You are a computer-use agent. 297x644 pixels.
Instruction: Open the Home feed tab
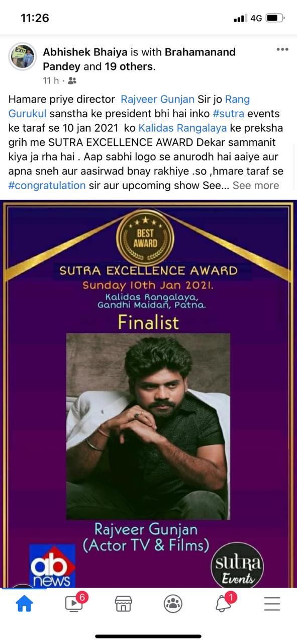tap(24, 603)
